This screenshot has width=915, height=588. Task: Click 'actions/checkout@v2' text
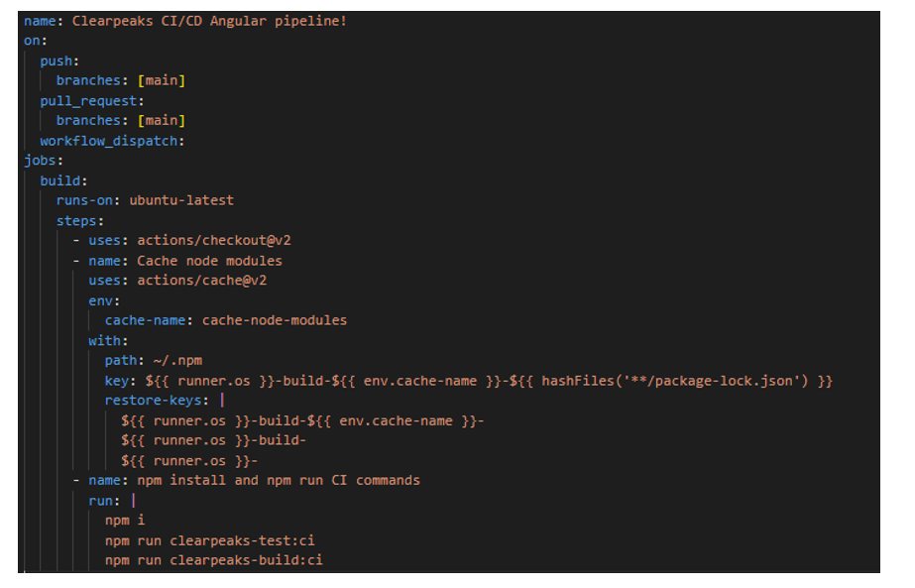click(x=213, y=240)
